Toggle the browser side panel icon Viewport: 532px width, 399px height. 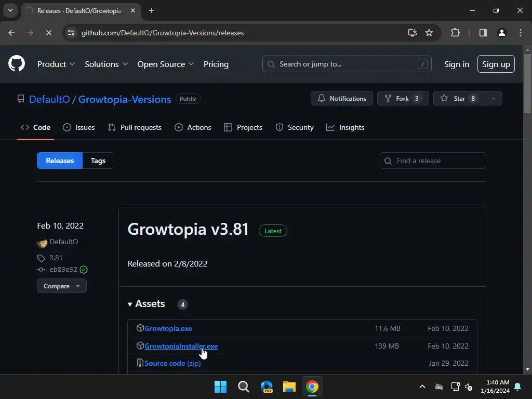[483, 33]
